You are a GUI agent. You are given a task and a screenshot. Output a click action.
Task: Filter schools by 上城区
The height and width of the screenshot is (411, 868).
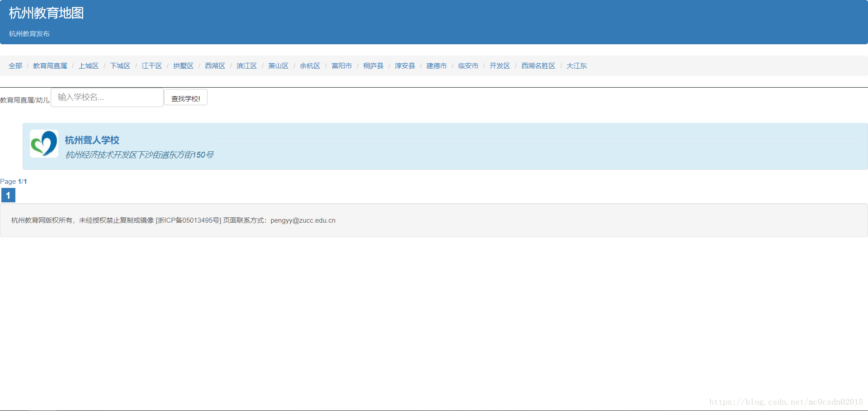tap(89, 66)
